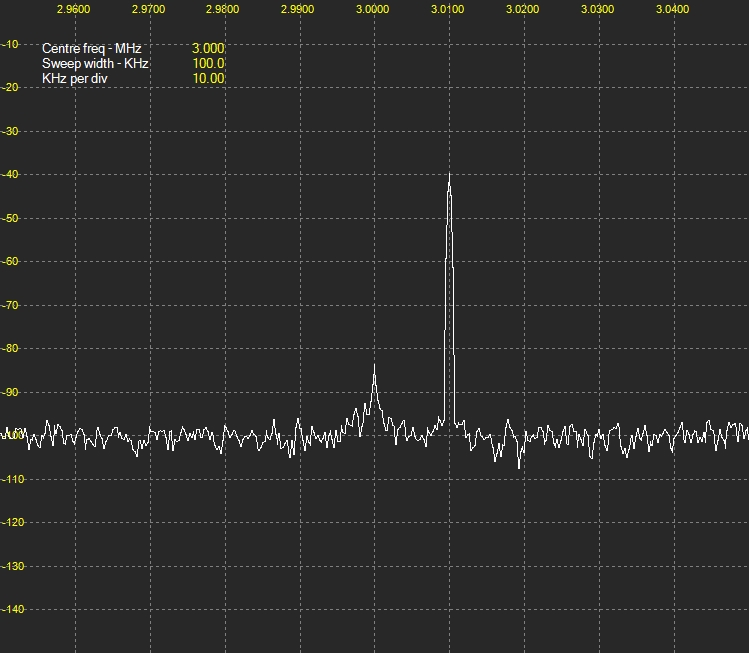Click the tip of the main signal peak at 3.0100
749x653 pixels.
(x=449, y=174)
